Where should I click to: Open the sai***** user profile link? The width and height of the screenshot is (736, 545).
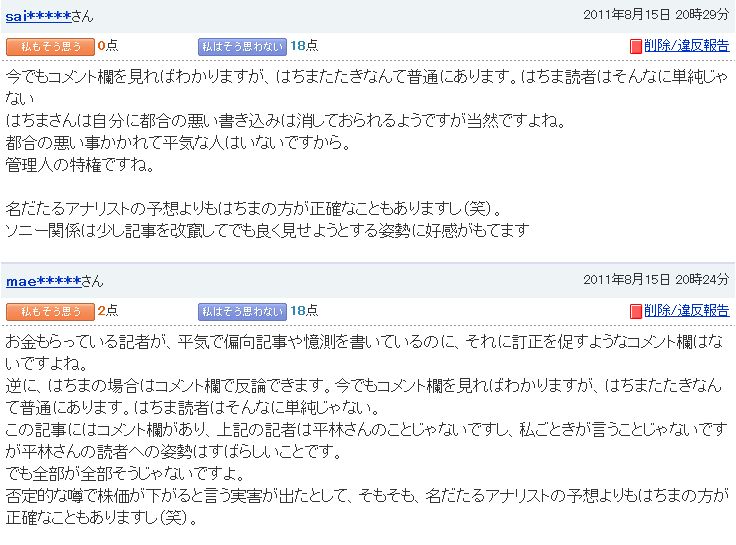[38, 17]
